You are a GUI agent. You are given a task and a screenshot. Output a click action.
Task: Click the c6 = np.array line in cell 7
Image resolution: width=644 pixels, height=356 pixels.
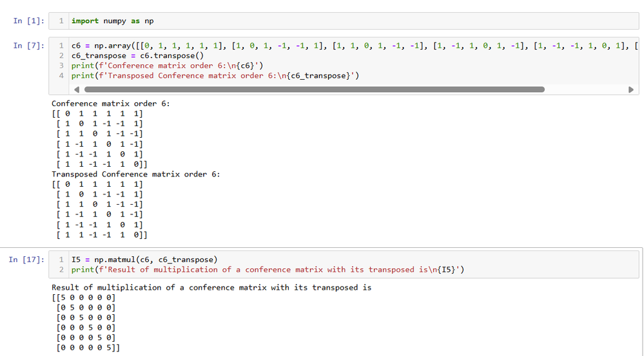355,46
